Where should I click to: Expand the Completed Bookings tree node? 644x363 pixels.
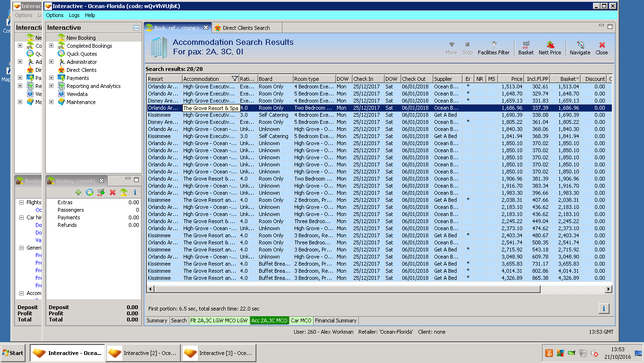point(51,46)
